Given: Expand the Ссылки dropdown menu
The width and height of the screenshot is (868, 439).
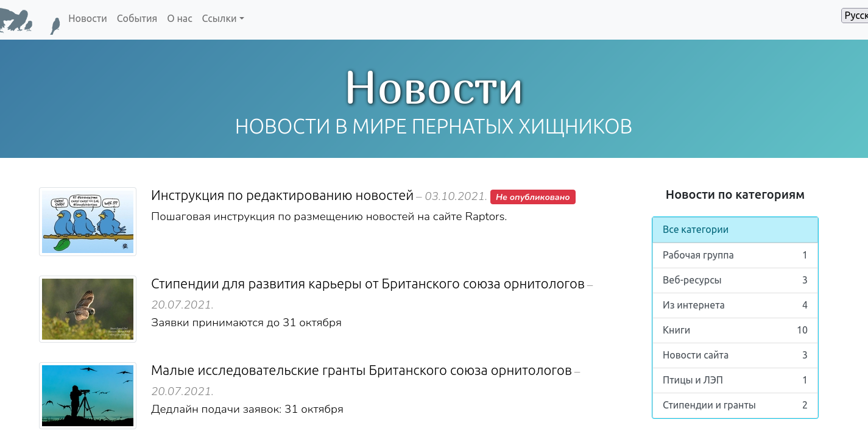Looking at the screenshot, I should (x=223, y=19).
